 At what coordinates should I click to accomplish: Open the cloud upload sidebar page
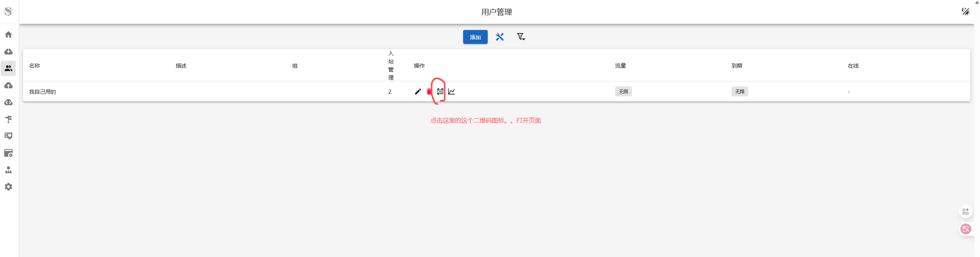click(8, 85)
